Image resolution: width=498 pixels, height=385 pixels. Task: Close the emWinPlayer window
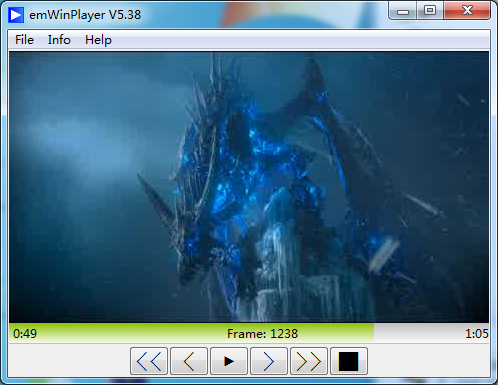pyautogui.click(x=467, y=11)
